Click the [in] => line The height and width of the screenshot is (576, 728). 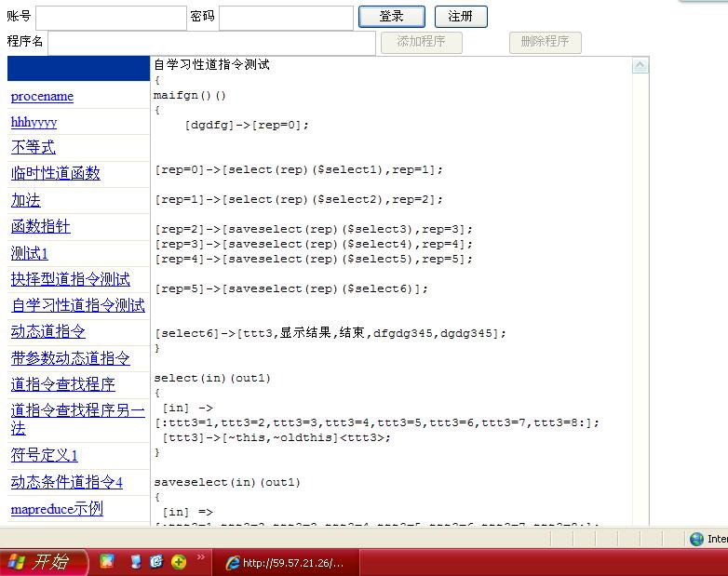tap(187, 512)
